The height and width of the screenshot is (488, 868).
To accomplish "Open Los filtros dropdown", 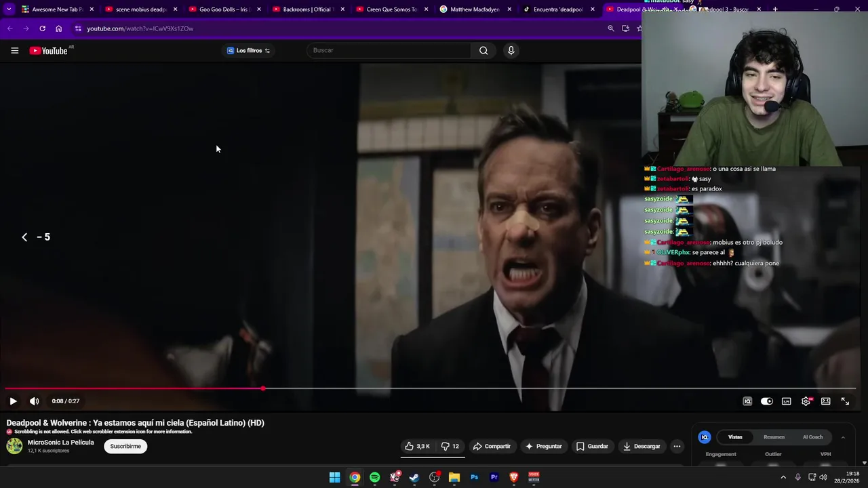I will click(248, 50).
